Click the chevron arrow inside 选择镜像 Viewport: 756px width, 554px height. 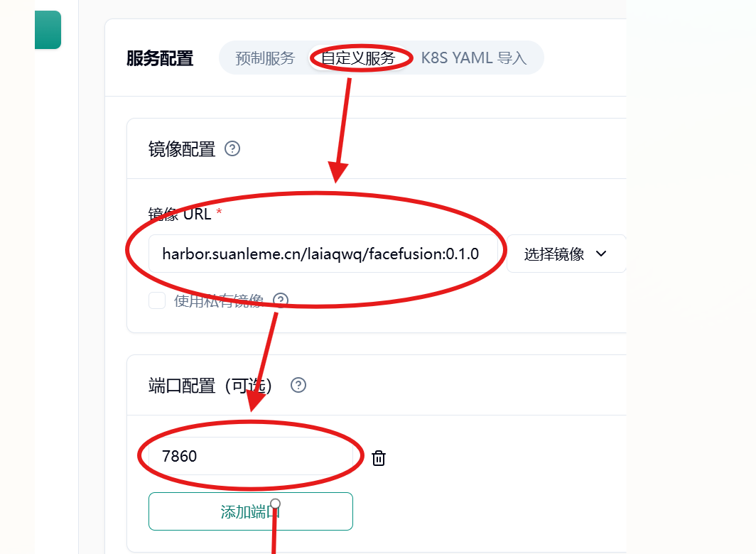[601, 254]
